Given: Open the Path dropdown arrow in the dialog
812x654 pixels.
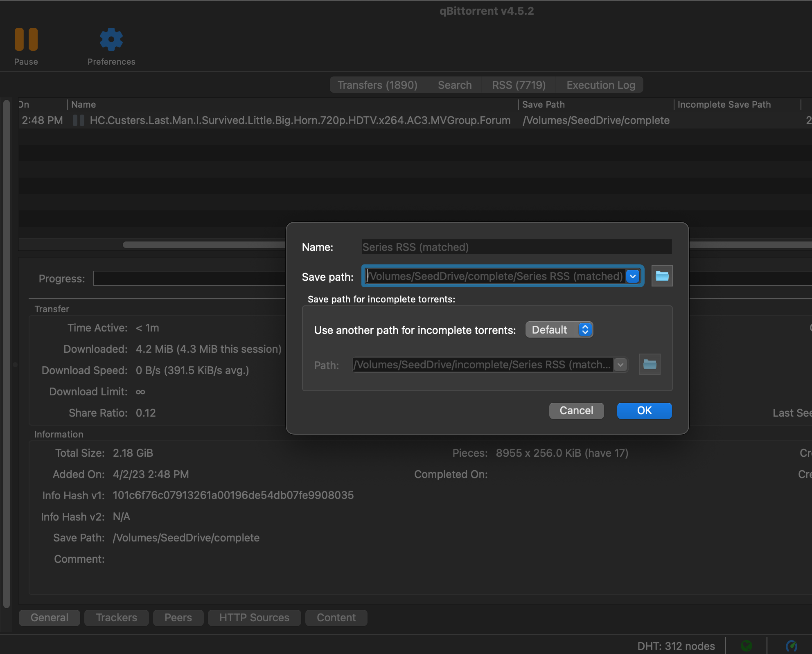Looking at the screenshot, I should 620,365.
